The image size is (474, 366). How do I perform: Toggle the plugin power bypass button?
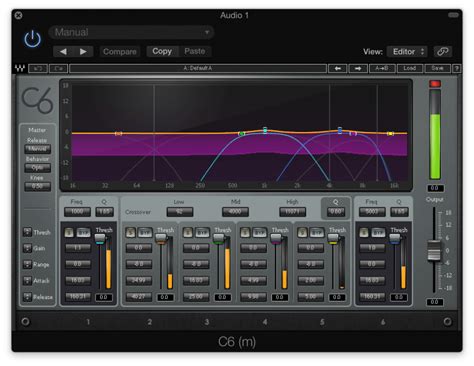(x=32, y=39)
